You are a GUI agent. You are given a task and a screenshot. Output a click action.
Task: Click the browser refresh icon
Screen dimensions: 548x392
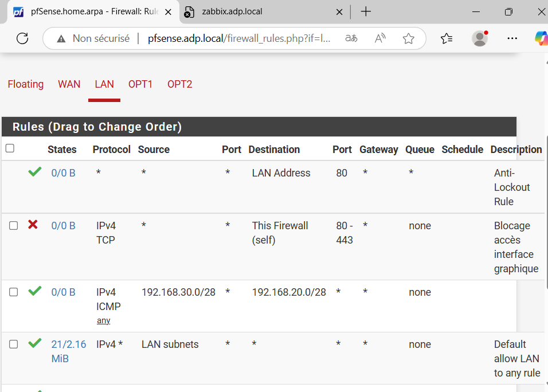pos(22,38)
